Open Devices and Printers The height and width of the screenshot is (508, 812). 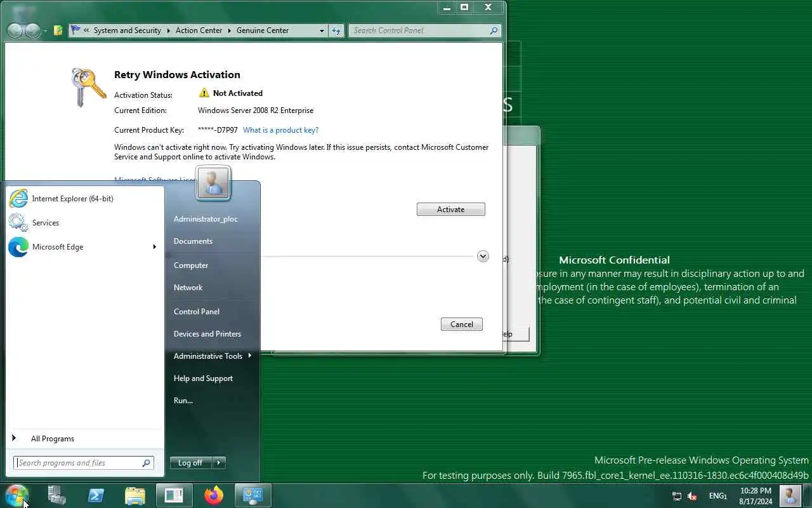click(207, 333)
